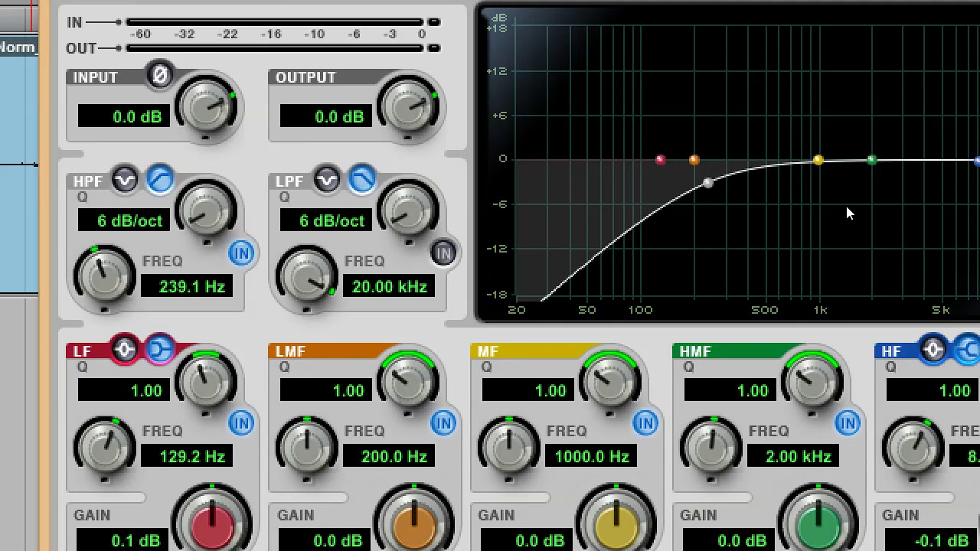The height and width of the screenshot is (551, 980).
Task: Click the OUTPUT 0.0 dB value field
Action: click(326, 116)
